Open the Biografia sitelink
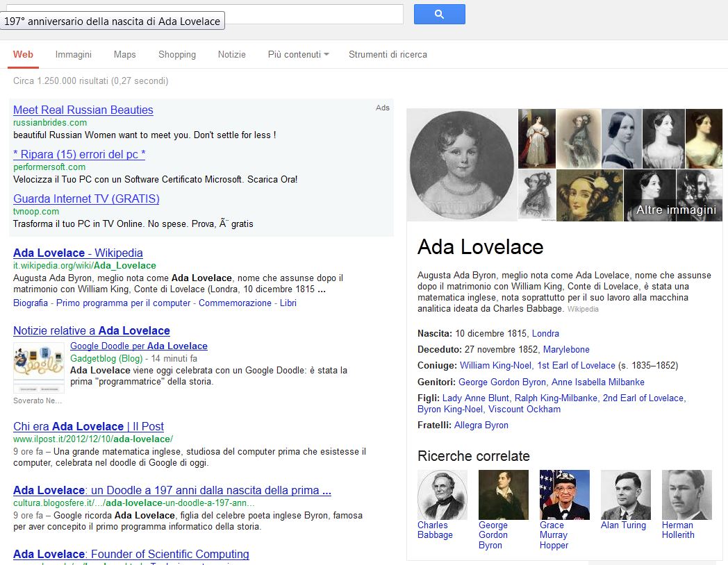This screenshot has height=565, width=728. point(31,303)
